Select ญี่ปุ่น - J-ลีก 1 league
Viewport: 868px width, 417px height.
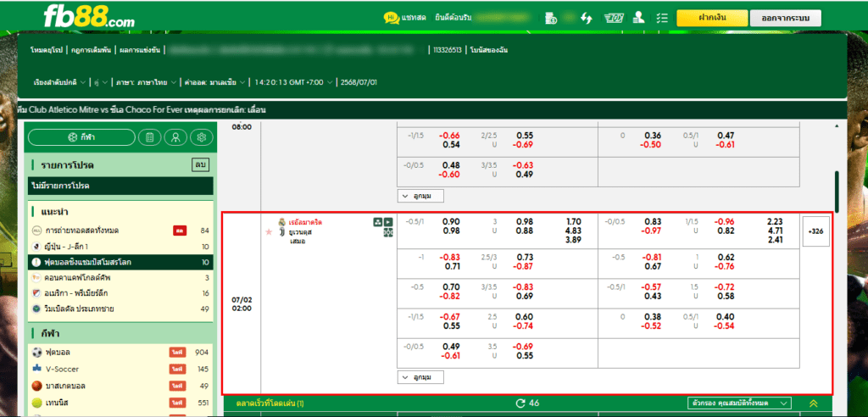click(120, 246)
